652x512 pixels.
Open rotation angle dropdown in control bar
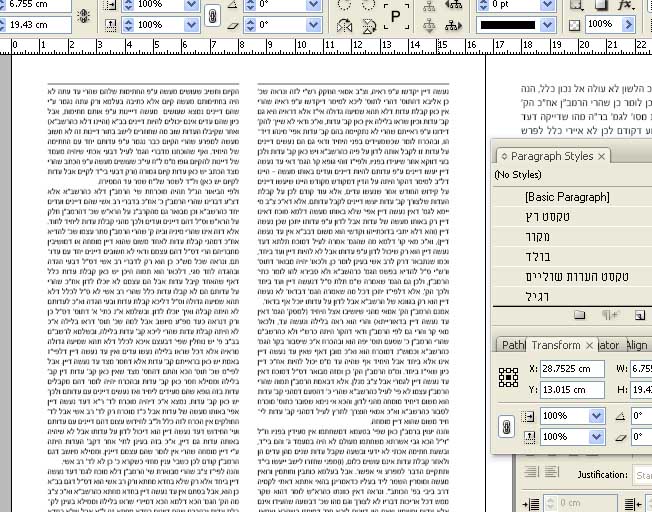click(x=314, y=4)
